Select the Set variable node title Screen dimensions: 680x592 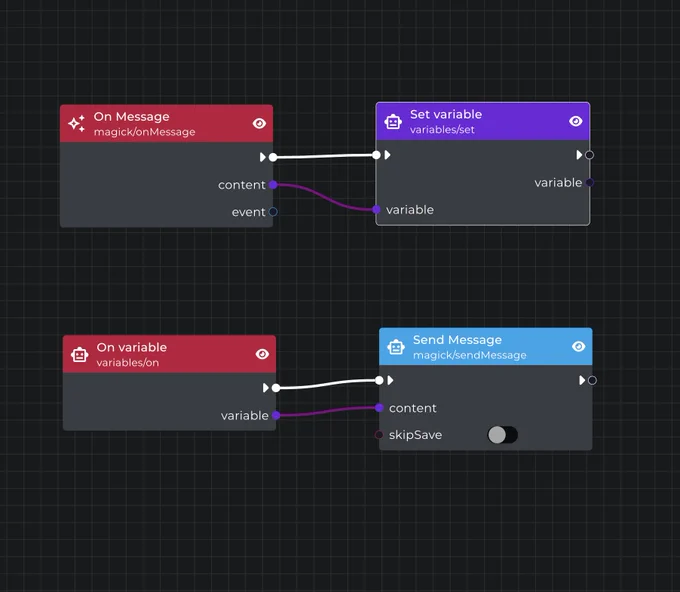pos(446,114)
